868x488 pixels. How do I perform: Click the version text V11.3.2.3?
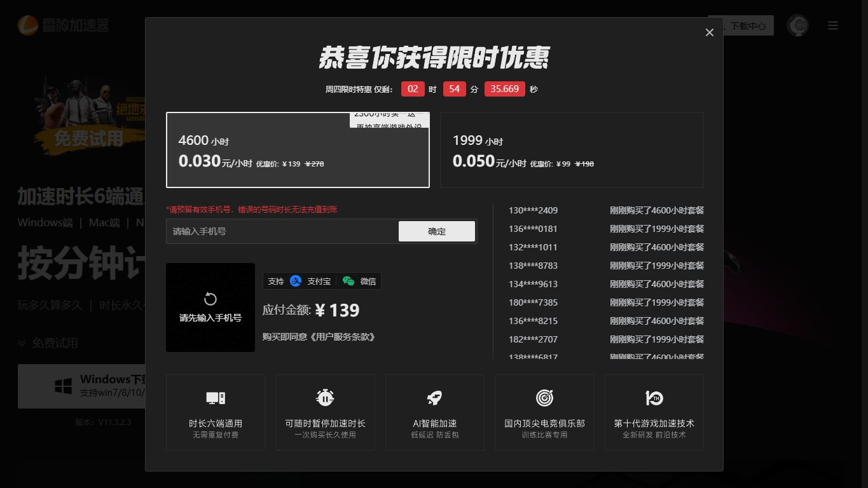(x=103, y=422)
